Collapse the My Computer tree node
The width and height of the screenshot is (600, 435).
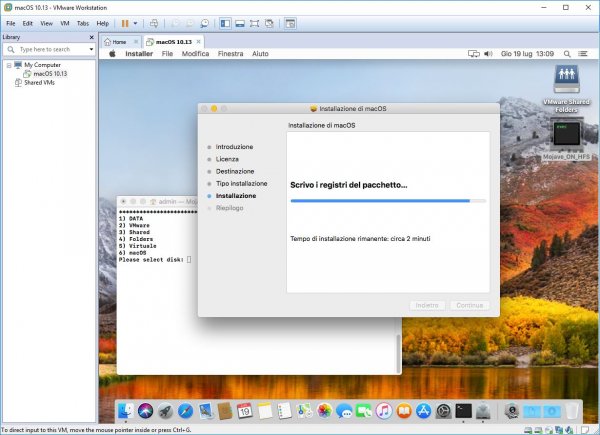coord(9,64)
